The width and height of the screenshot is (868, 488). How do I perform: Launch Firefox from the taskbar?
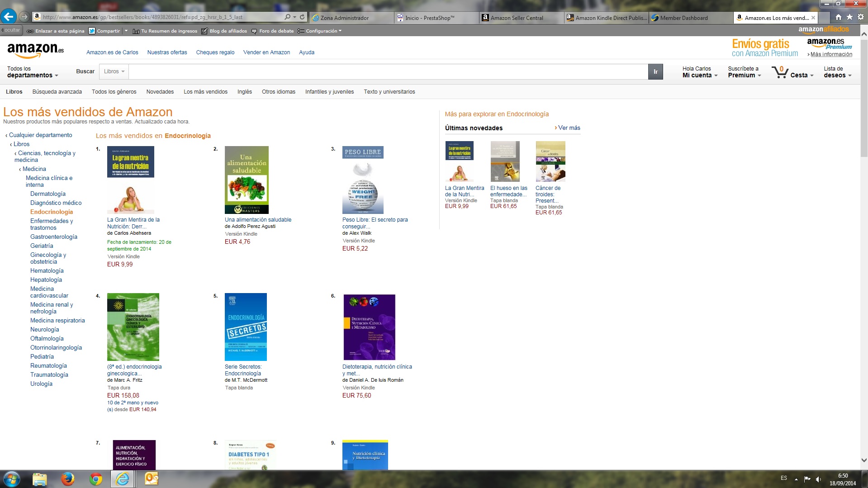[x=68, y=479]
